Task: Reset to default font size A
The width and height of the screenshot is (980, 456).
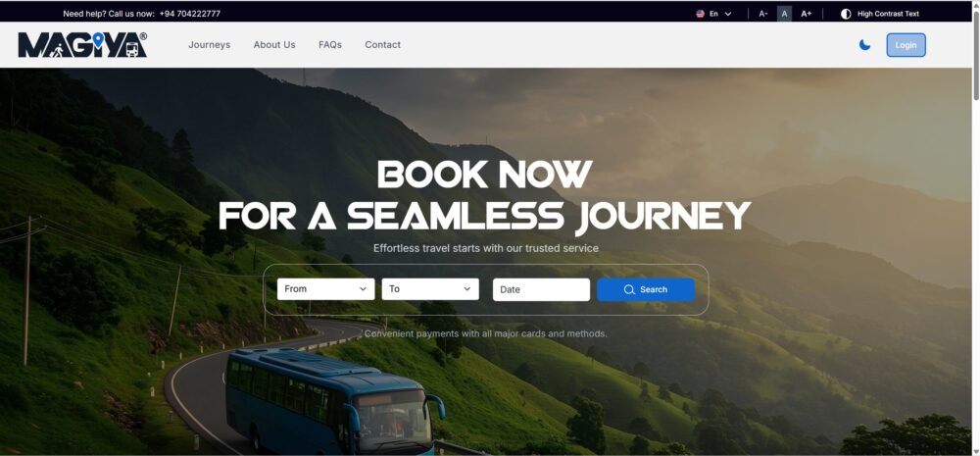Action: coord(784,14)
